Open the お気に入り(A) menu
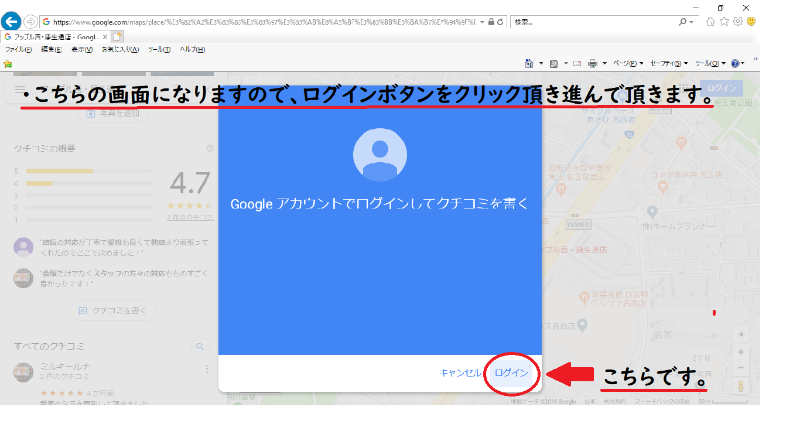 click(116, 49)
